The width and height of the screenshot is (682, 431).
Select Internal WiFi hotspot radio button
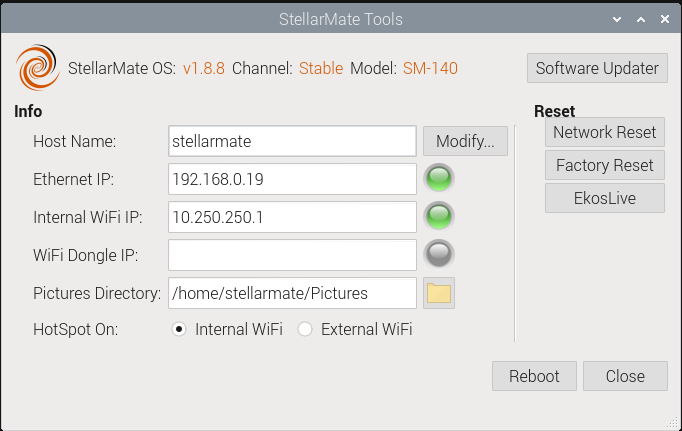click(178, 329)
